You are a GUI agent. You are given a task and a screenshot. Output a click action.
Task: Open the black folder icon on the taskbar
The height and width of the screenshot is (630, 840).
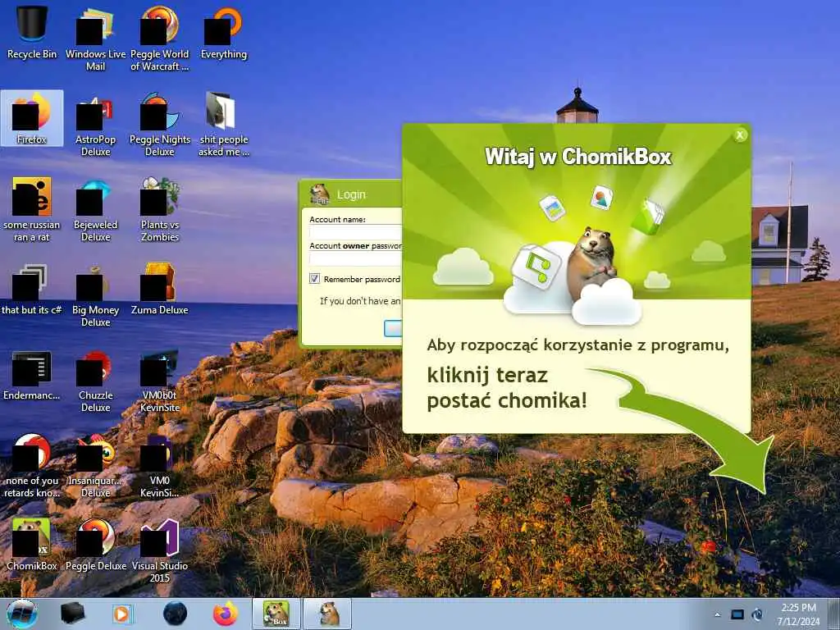tap(73, 614)
